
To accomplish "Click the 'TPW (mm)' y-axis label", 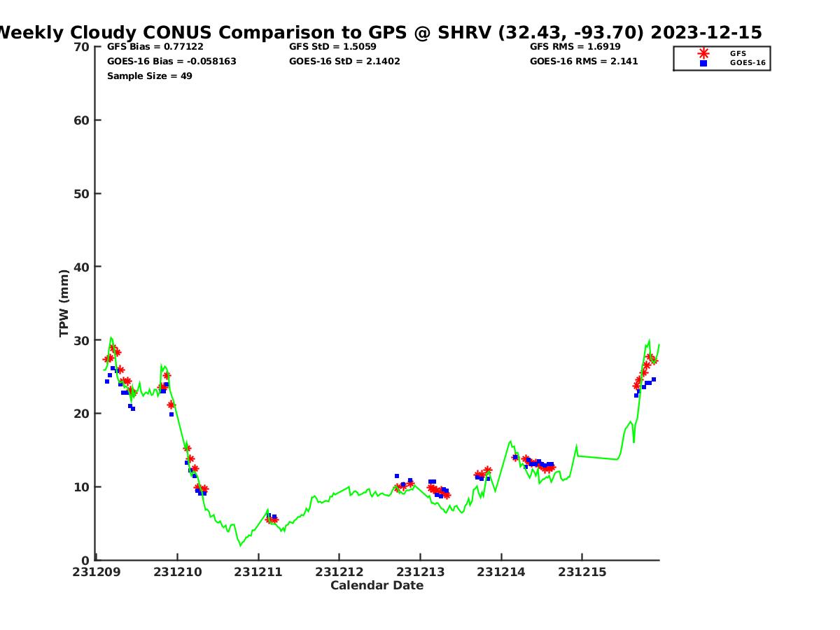I will click(64, 303).
